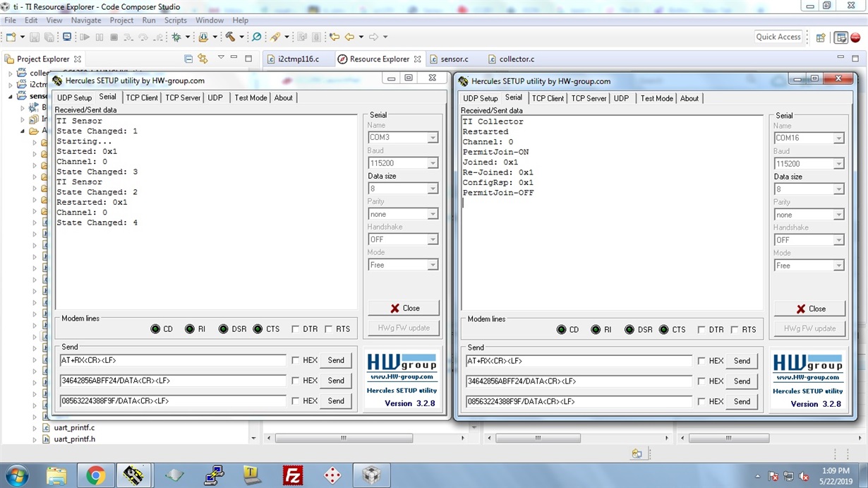Click the Build hammer toolbar icon
868x488 pixels.
[230, 37]
